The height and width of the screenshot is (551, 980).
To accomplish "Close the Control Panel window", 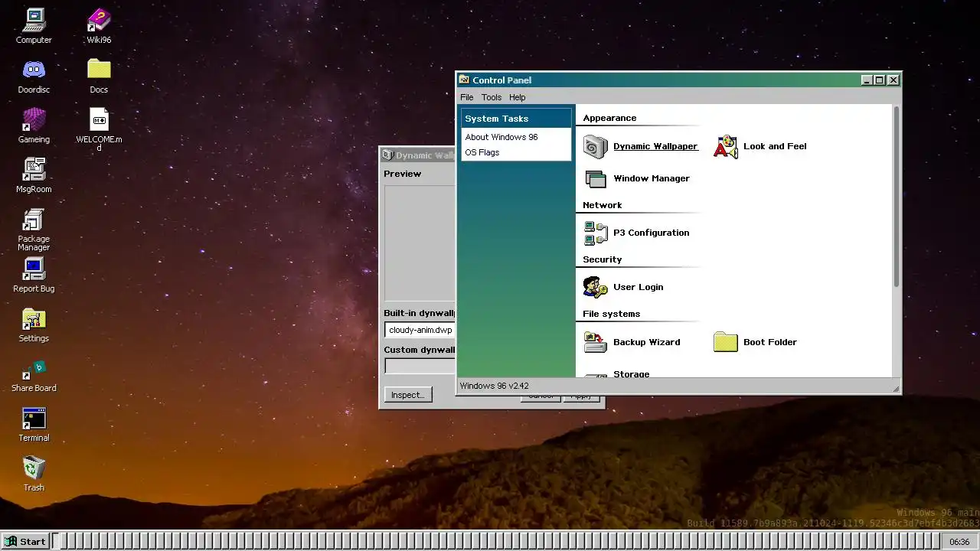I will point(893,80).
